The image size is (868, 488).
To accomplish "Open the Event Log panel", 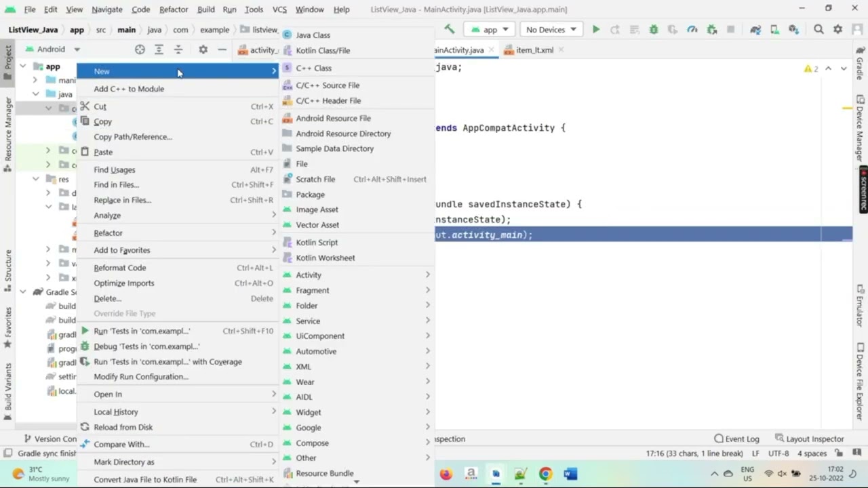I will click(736, 439).
